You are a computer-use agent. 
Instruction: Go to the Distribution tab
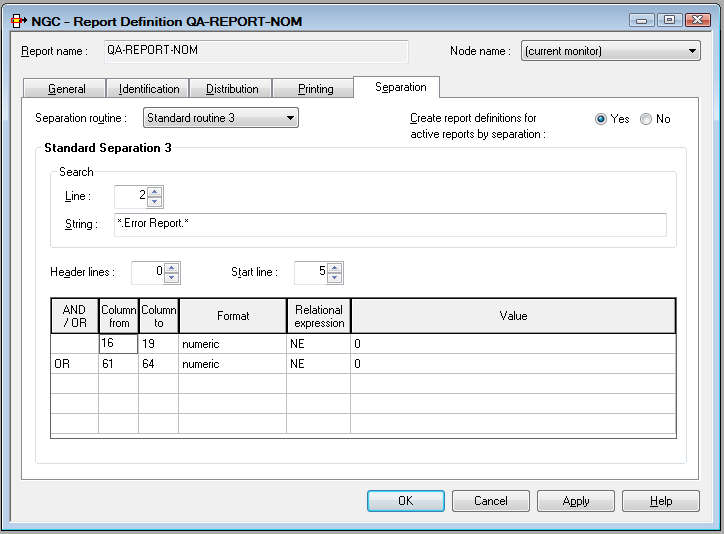tap(232, 89)
